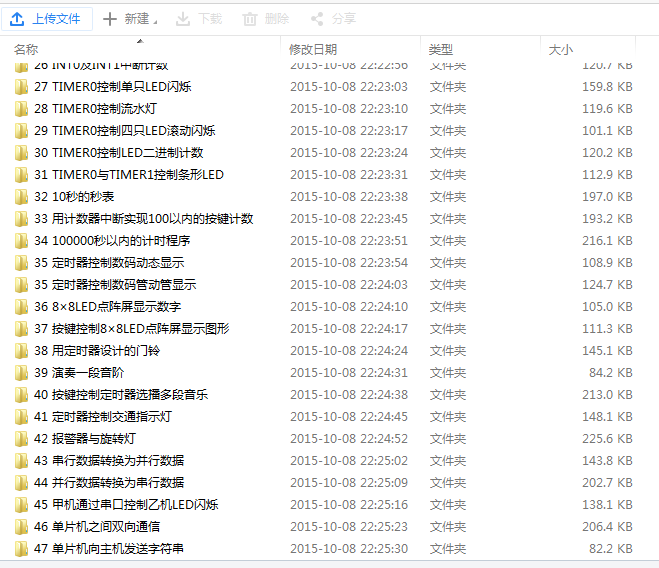Select file name 34 100000秒以内的计时程序
The image size is (659, 568).
112,240
